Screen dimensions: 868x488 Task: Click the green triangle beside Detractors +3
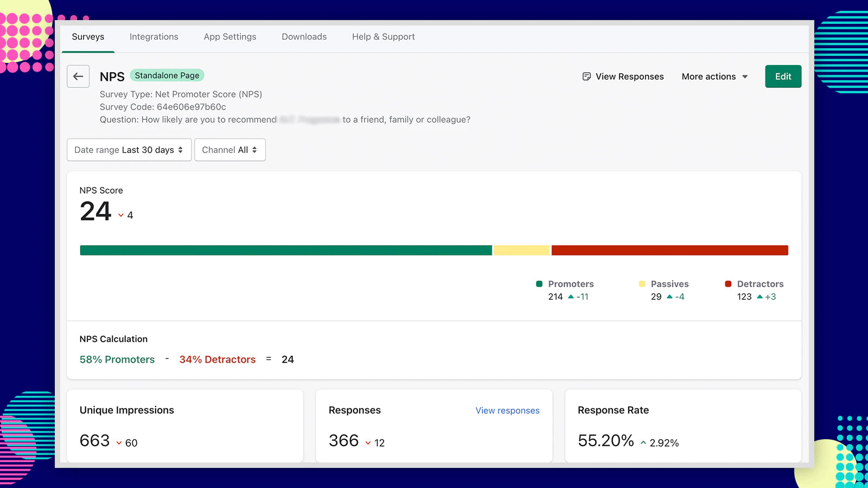coord(759,297)
